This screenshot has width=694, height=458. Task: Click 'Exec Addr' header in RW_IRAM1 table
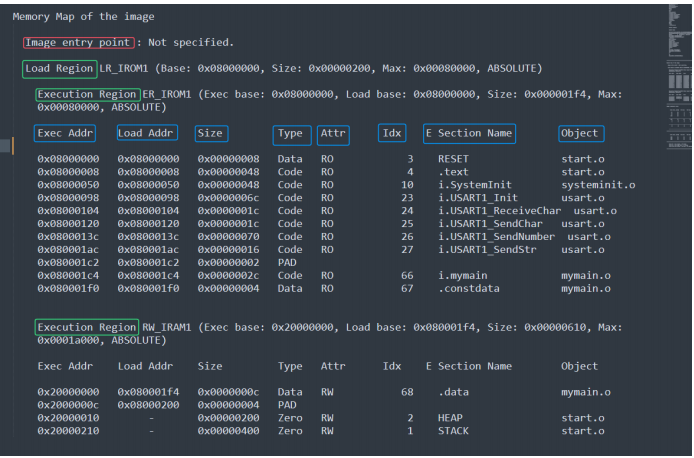pyautogui.click(x=65, y=366)
